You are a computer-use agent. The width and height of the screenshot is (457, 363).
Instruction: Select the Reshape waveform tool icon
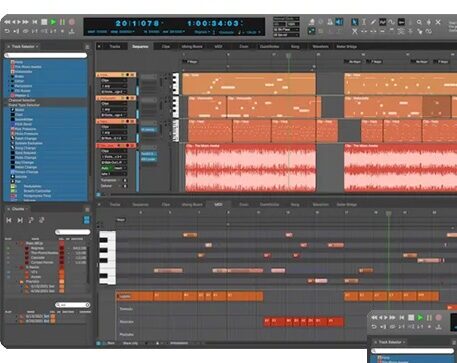382,22
